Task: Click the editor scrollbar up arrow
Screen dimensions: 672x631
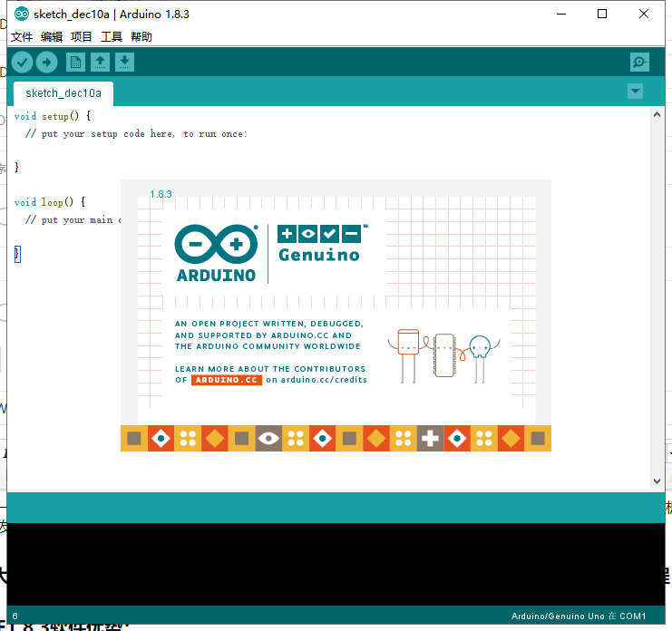Action: coord(657,114)
